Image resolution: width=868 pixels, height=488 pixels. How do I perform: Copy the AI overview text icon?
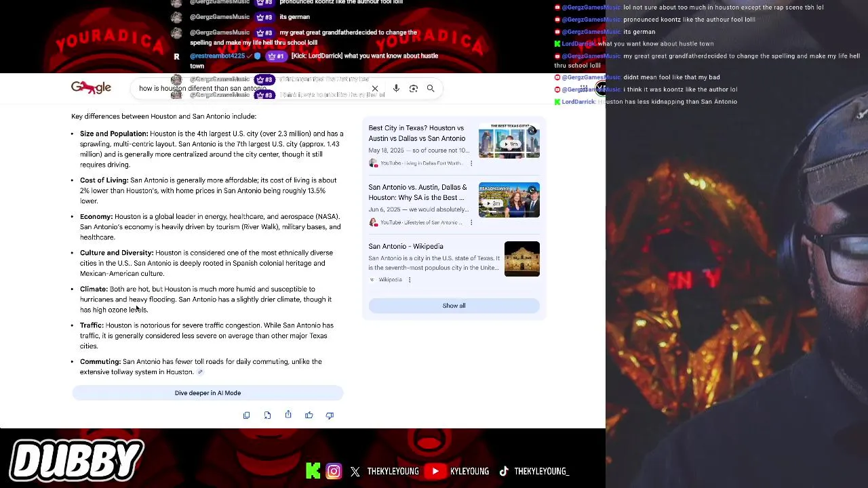(247, 415)
